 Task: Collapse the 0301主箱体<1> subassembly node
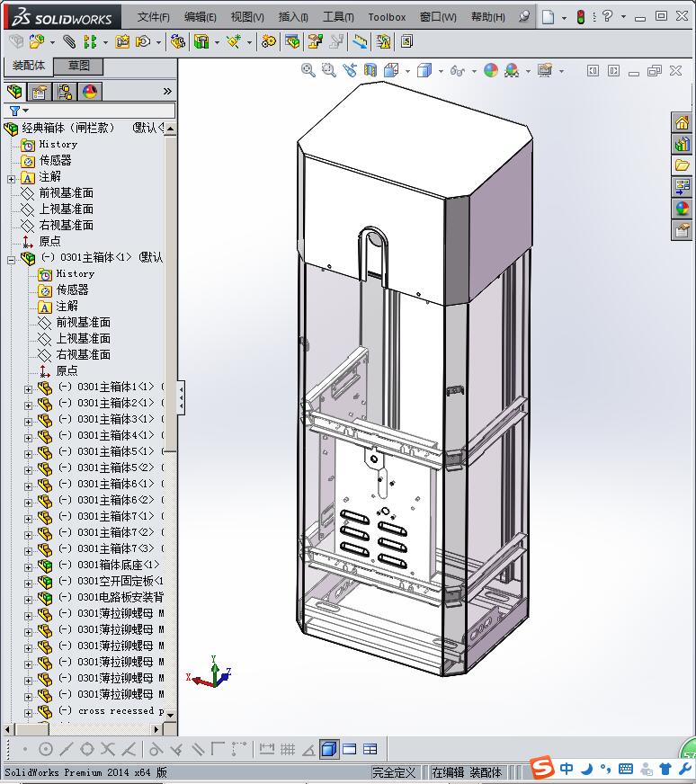click(x=11, y=260)
